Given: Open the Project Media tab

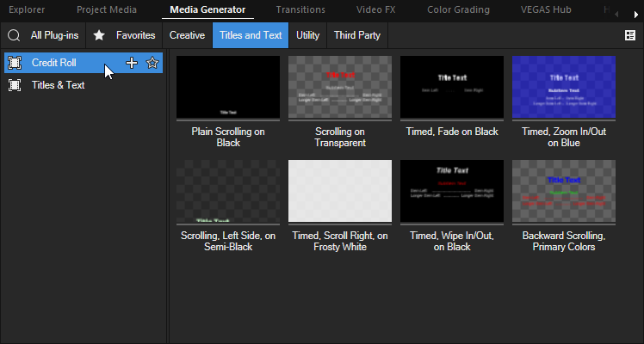Looking at the screenshot, I should click(107, 10).
